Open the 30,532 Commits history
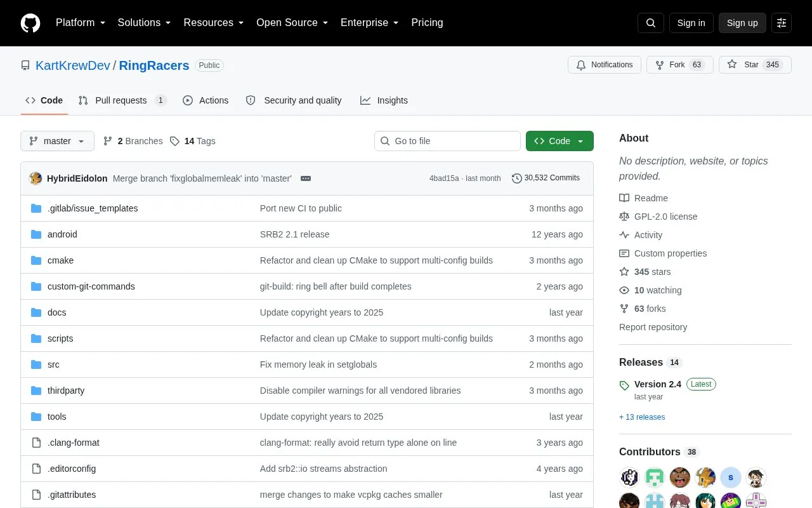Viewport: 812px width, 508px height. point(546,178)
